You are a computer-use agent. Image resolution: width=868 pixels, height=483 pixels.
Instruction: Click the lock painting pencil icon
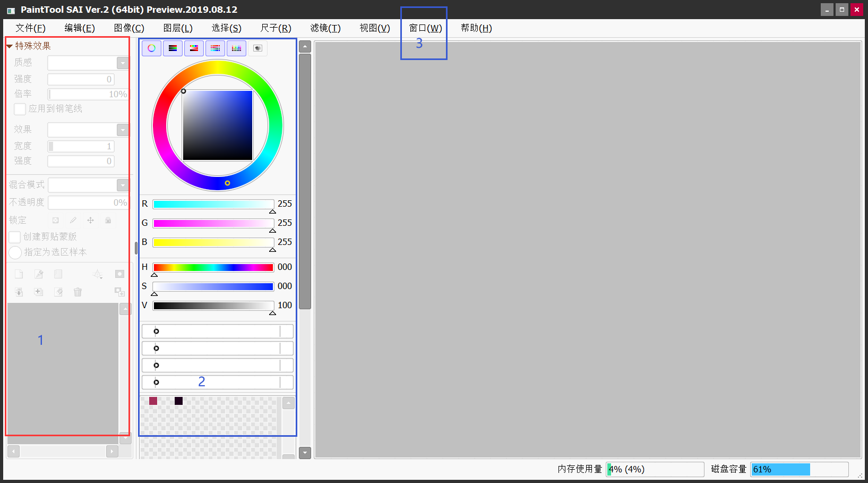coord(73,220)
